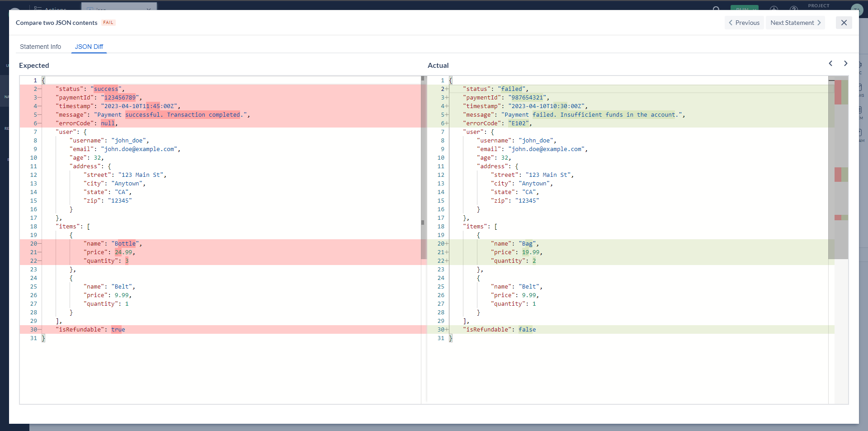Image resolution: width=868 pixels, height=431 pixels.
Task: Click the previous-difference chevron above the Actual pane
Action: [x=831, y=63]
